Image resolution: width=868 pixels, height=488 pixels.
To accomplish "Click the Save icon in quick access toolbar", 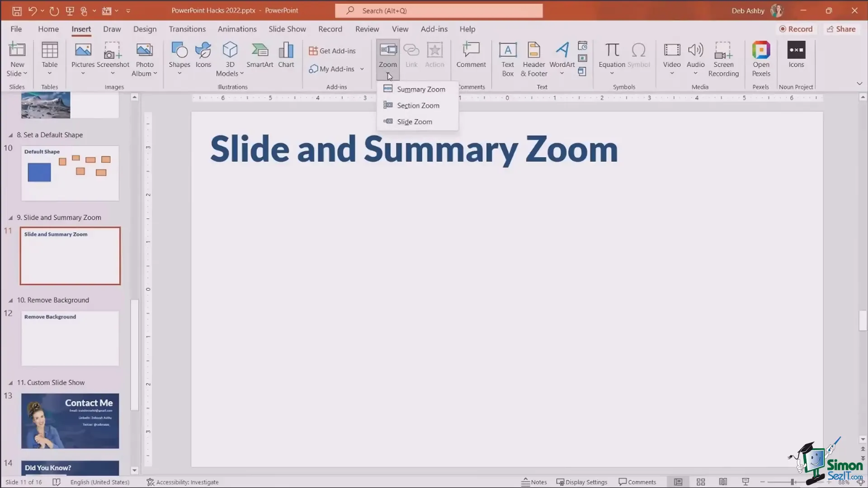I will (x=17, y=11).
